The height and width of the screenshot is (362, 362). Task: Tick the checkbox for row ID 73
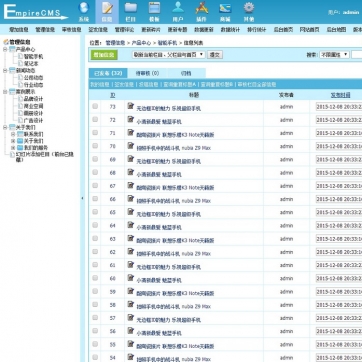[95, 106]
